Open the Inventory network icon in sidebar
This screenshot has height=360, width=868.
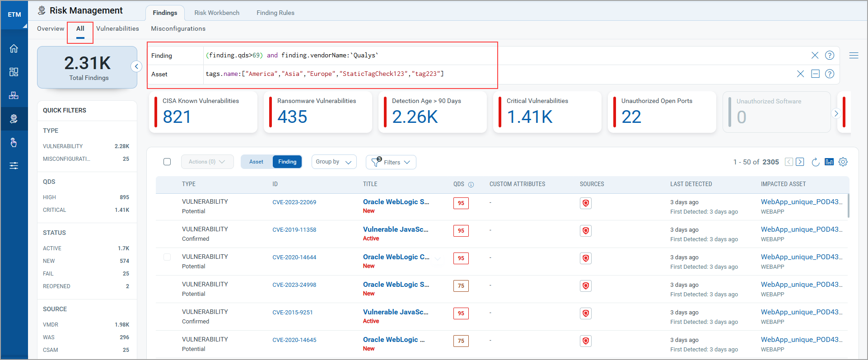click(14, 95)
